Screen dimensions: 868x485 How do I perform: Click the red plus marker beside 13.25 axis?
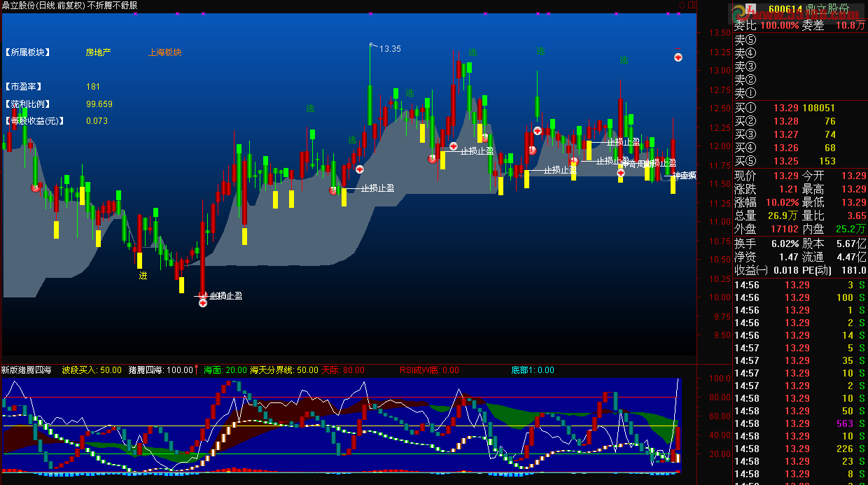[678, 57]
